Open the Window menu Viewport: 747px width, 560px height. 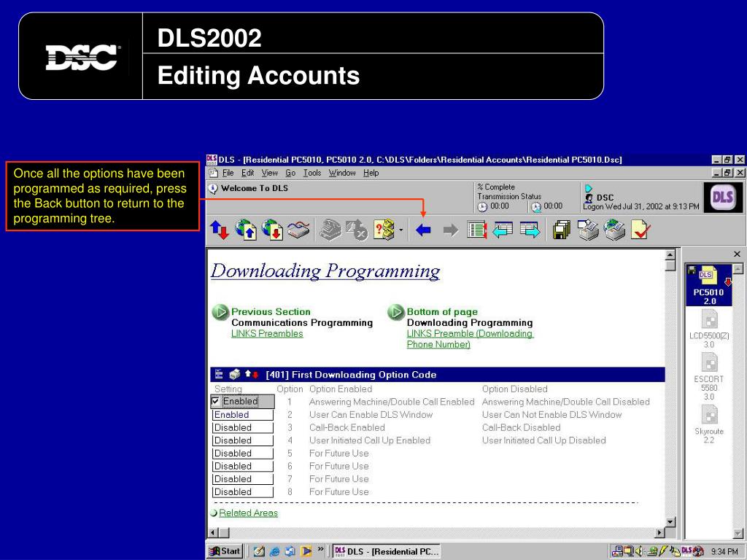(x=341, y=173)
